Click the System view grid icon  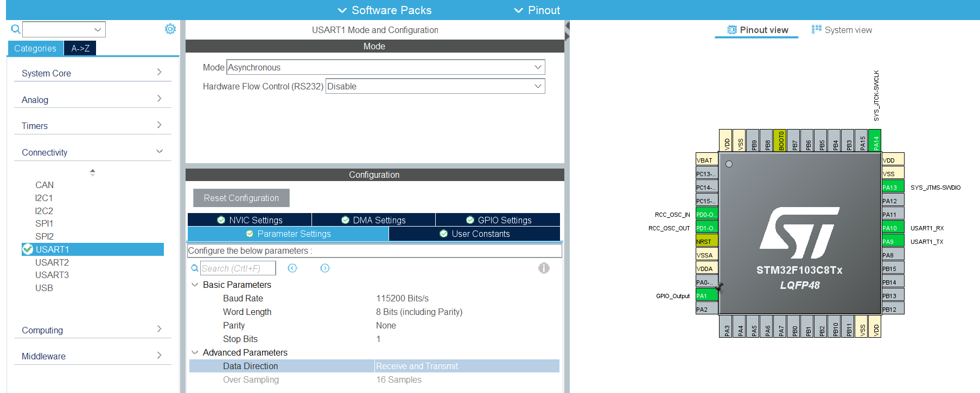pyautogui.click(x=817, y=29)
